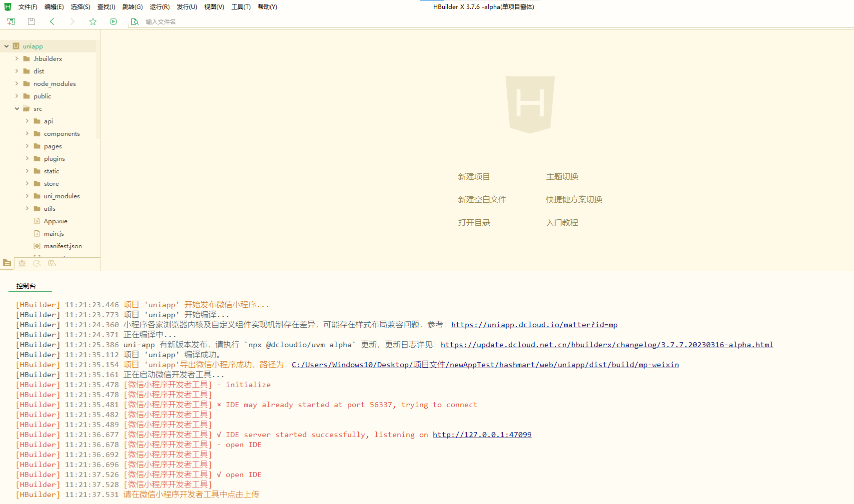The height and width of the screenshot is (504, 854).
Task: Open the 发行(U) menu
Action: point(187,7)
